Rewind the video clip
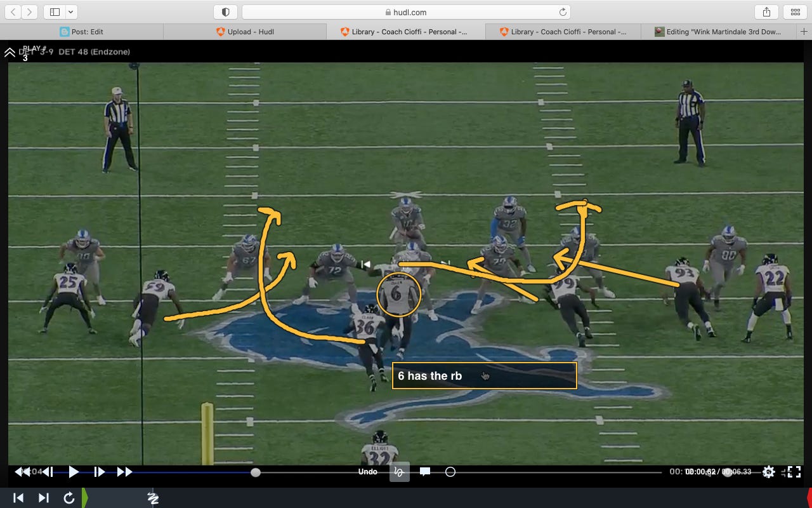Viewport: 812px width, 508px height. tap(22, 472)
